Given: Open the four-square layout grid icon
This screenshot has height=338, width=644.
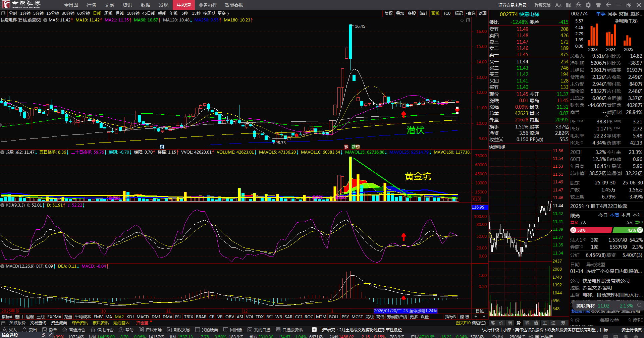Looking at the screenshot, I should point(568,5).
